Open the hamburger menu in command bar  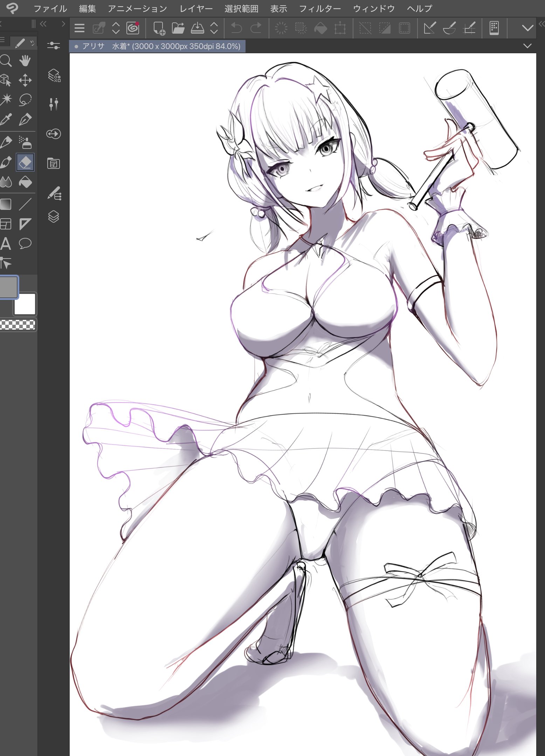tap(80, 28)
